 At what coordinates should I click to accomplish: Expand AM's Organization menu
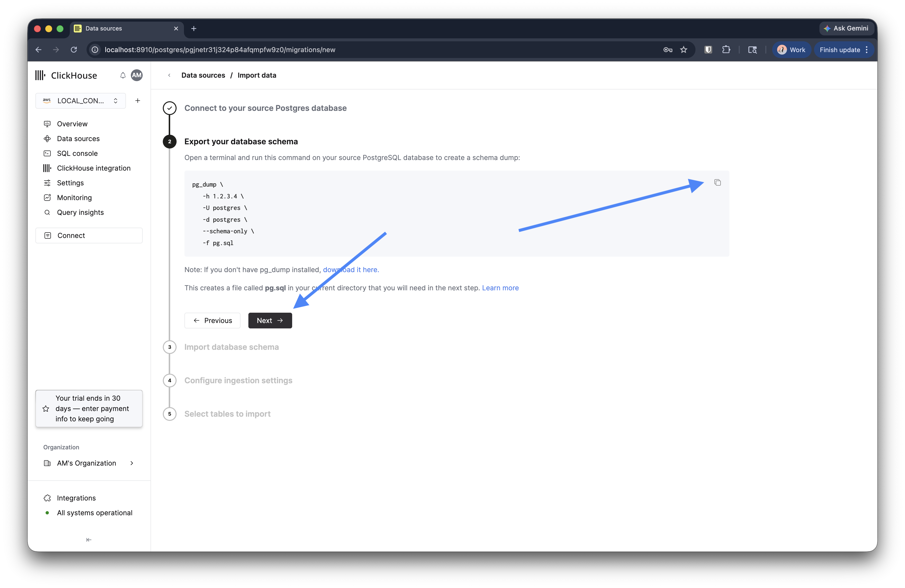click(89, 463)
